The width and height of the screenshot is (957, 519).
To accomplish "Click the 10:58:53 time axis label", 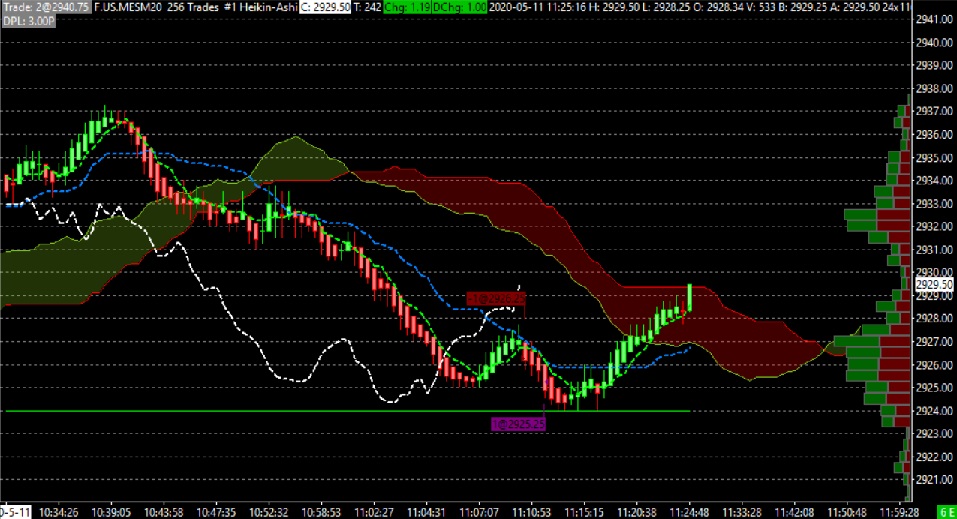I will [321, 512].
